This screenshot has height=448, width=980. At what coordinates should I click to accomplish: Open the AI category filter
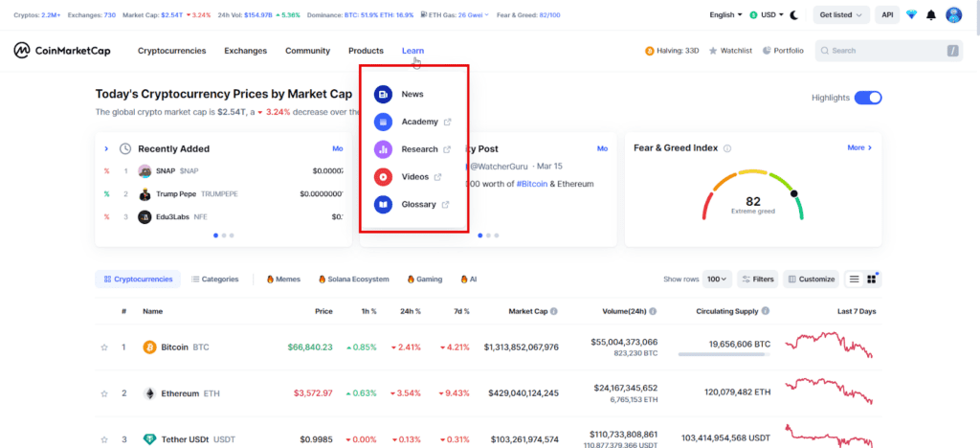(469, 280)
